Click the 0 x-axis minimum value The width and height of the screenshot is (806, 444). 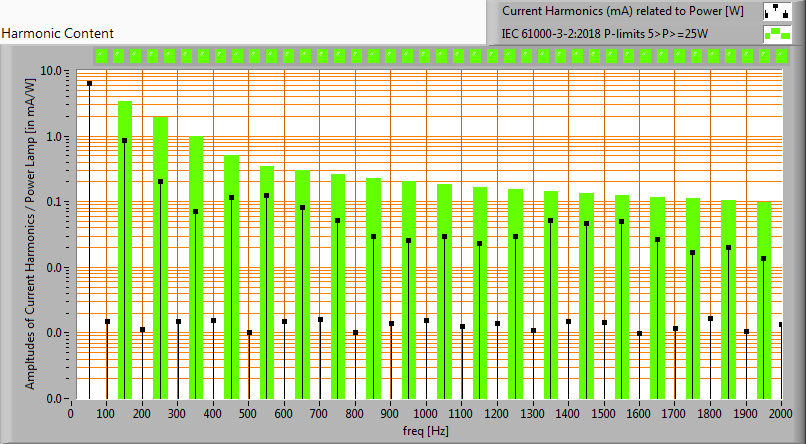click(70, 413)
